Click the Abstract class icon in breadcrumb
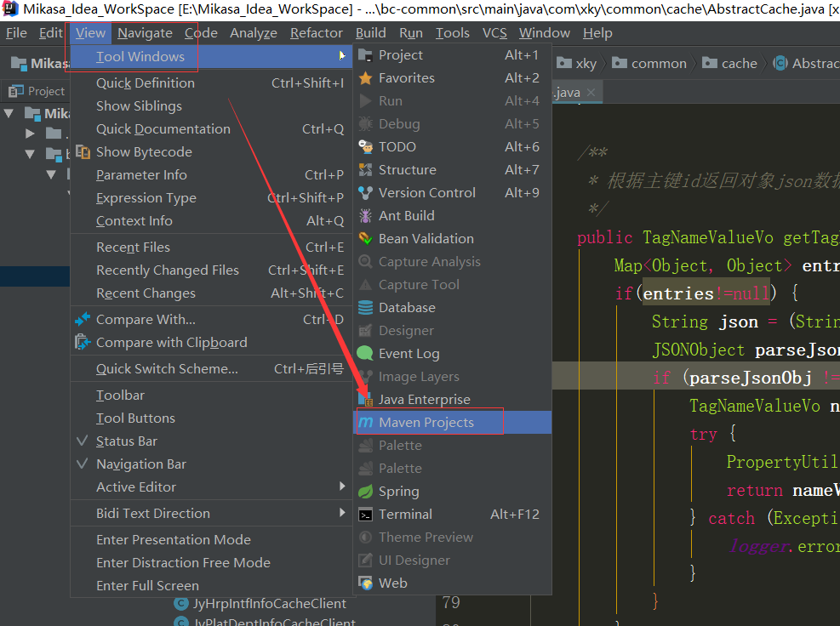The height and width of the screenshot is (626, 840). click(x=780, y=63)
